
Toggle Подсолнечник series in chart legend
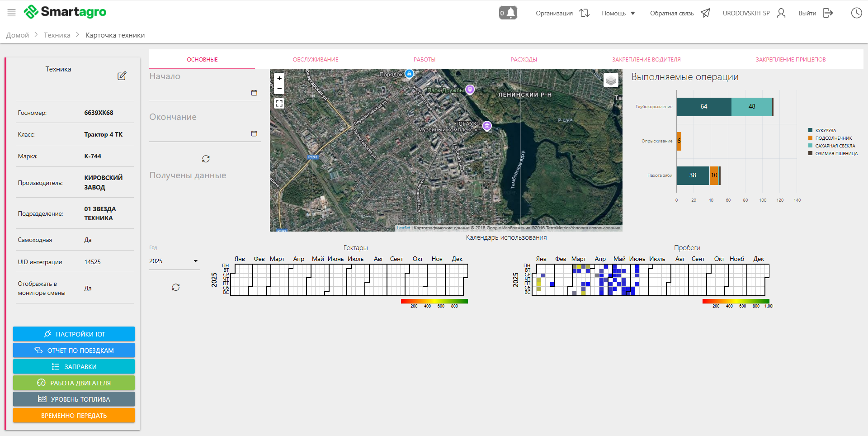(x=833, y=138)
